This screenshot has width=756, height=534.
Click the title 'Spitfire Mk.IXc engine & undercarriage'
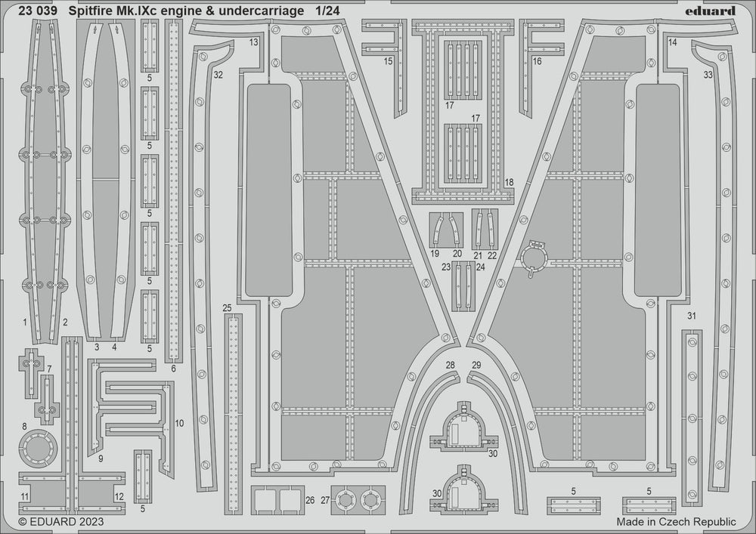click(x=186, y=11)
